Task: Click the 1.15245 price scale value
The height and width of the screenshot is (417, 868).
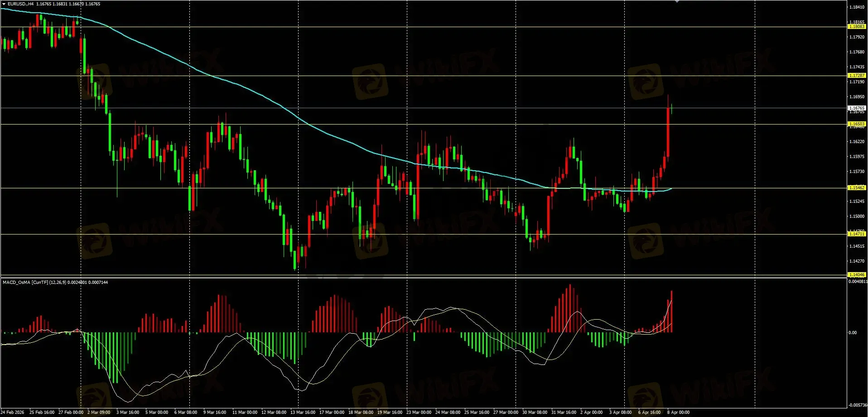Action: pyautogui.click(x=857, y=201)
